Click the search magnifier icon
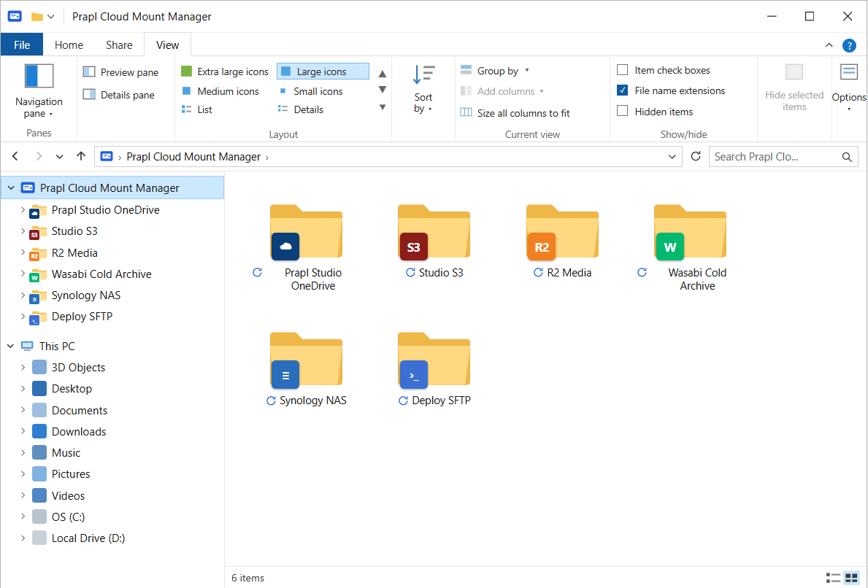This screenshot has width=868, height=588. coord(847,157)
